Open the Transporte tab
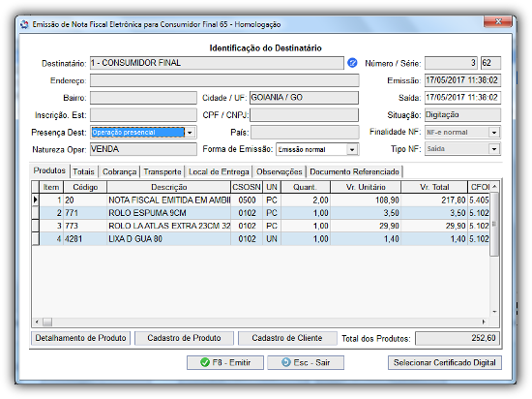The image size is (532, 399). click(x=163, y=171)
